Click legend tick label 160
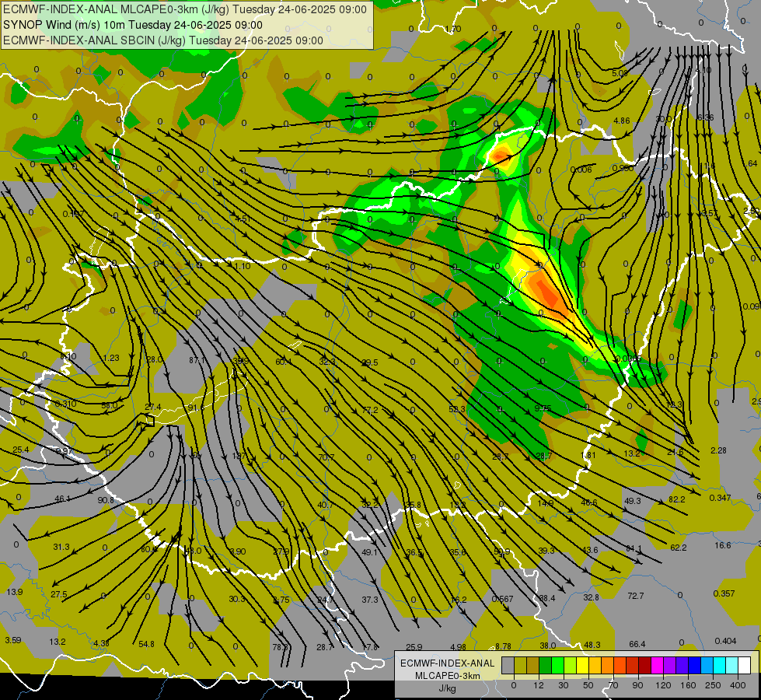 688,685
